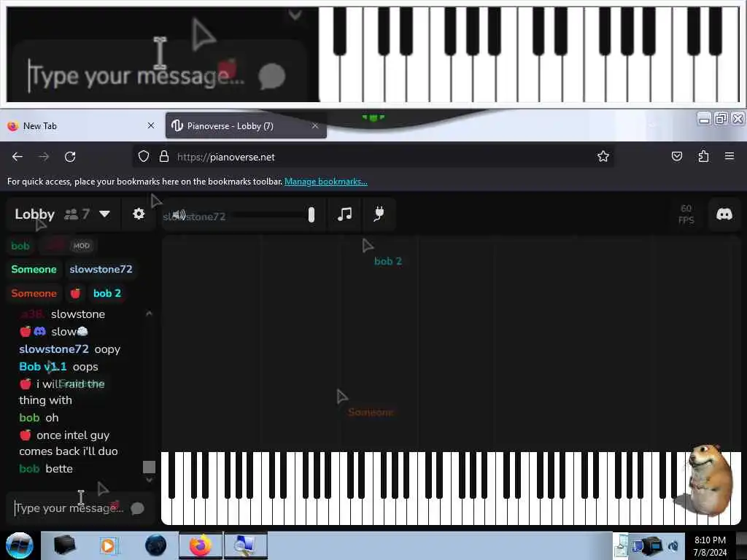Mute the volume speaker icon
Screen dimensions: 747x560
pyautogui.click(x=179, y=215)
